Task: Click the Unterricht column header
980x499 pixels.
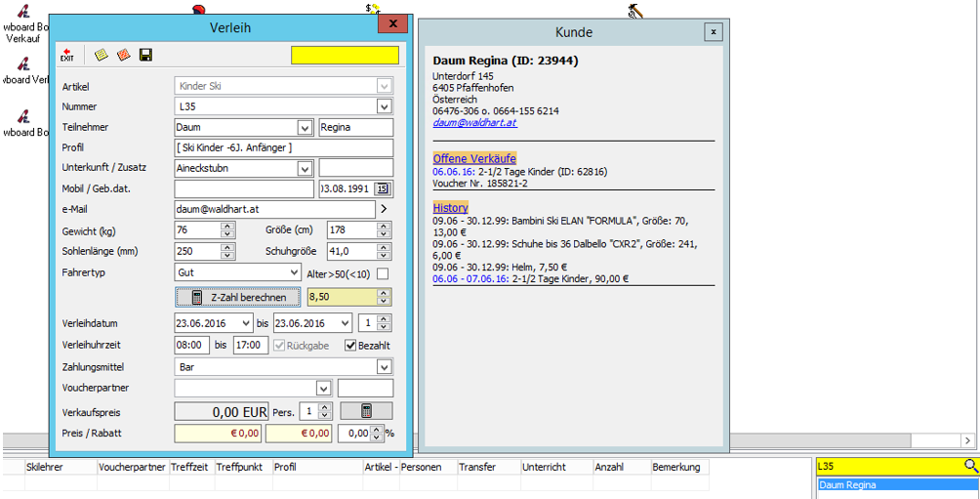Action: (557, 467)
